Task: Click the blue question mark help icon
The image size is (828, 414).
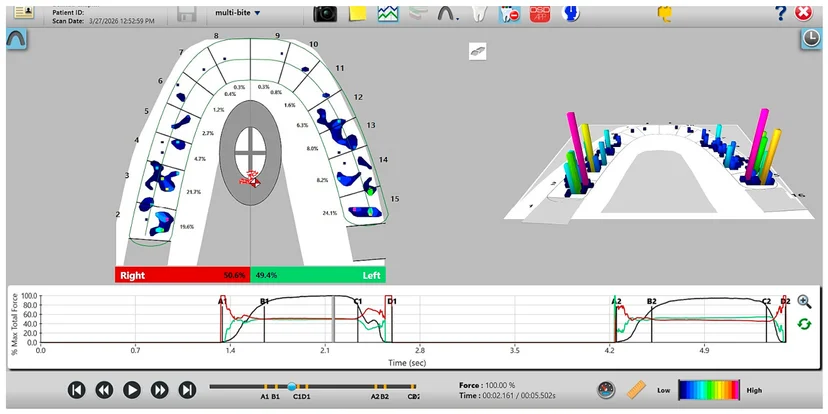Action: 780,14
